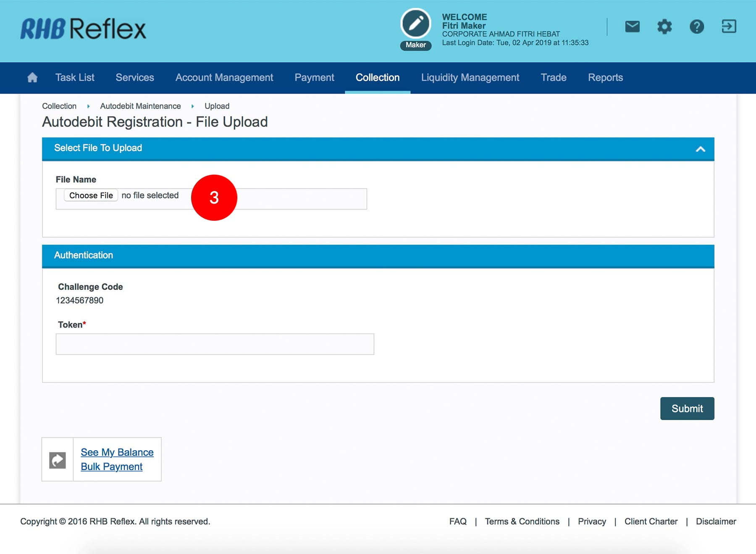This screenshot has height=554, width=756.
Task: Follow the See My Balance link
Action: 117,452
